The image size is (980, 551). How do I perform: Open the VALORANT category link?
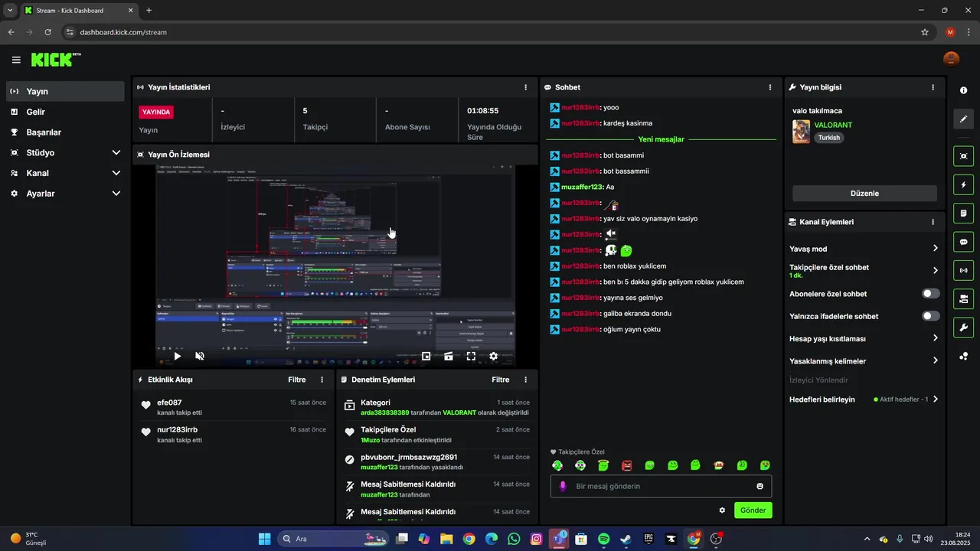(833, 125)
